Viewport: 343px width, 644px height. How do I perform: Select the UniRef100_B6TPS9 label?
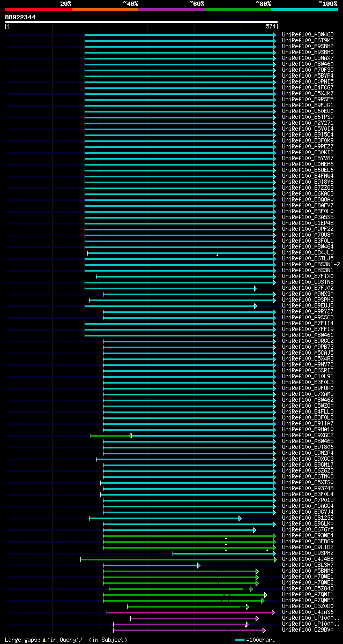pos(308,117)
